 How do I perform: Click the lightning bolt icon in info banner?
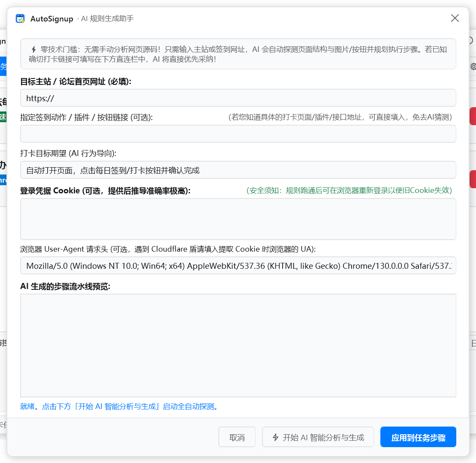tap(34, 49)
